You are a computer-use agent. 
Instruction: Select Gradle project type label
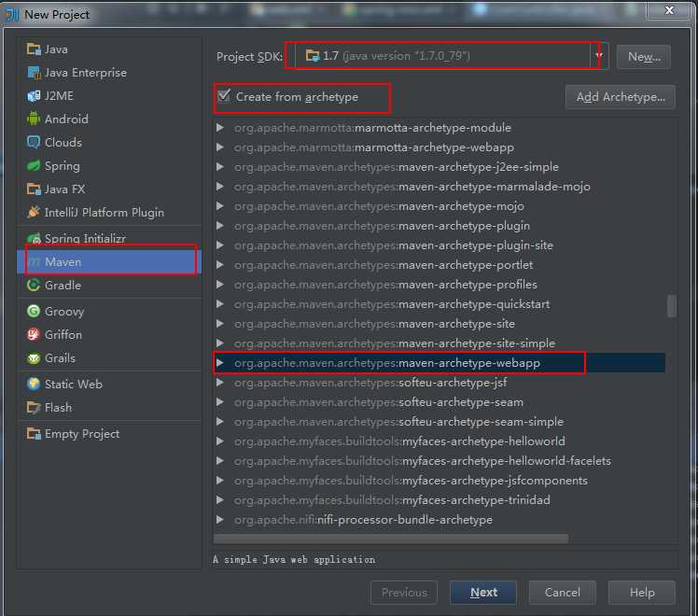tap(63, 285)
